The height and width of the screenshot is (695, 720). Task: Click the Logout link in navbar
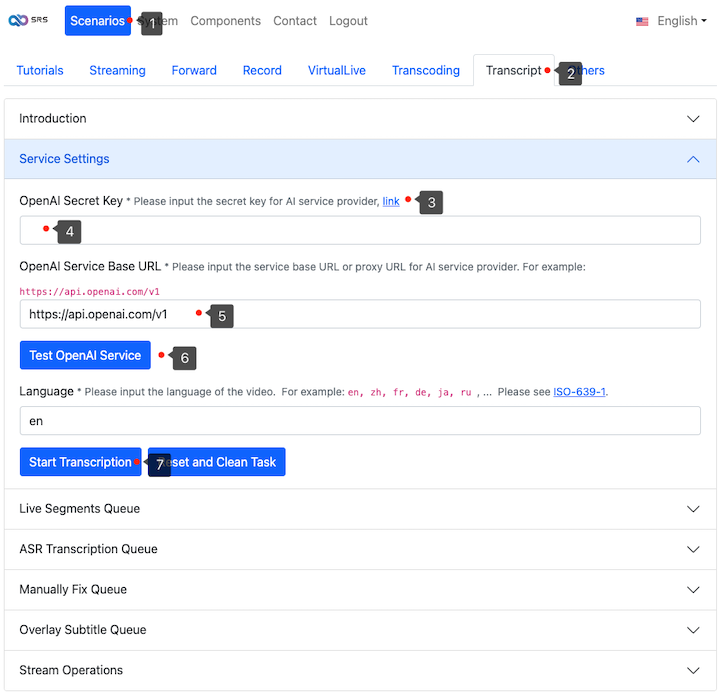[348, 21]
